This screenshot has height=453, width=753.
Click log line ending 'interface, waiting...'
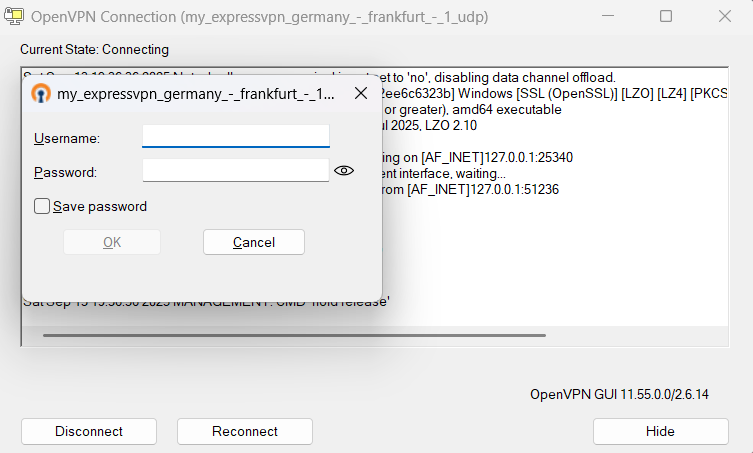pos(444,173)
